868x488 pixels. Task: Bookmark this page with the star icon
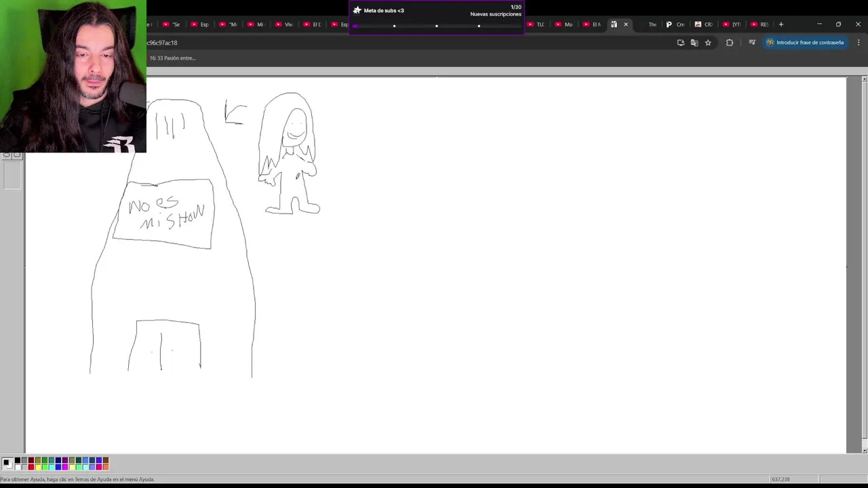[x=708, y=43]
